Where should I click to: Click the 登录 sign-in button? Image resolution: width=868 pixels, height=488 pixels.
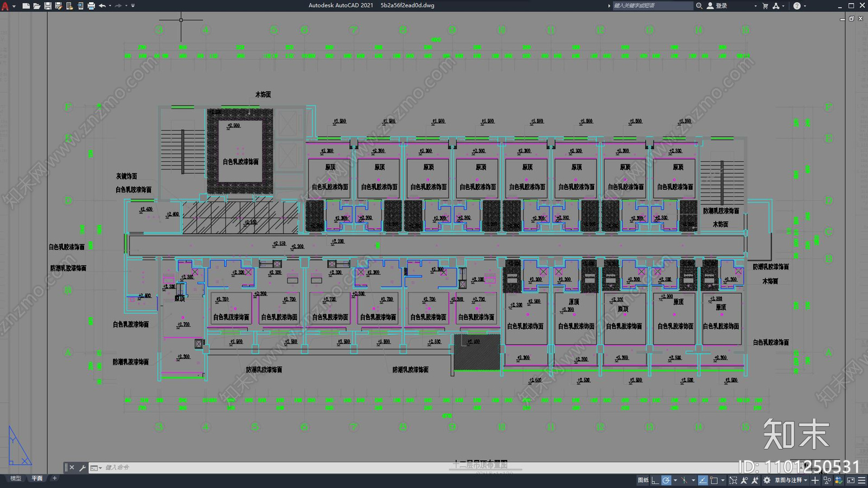(717, 5)
